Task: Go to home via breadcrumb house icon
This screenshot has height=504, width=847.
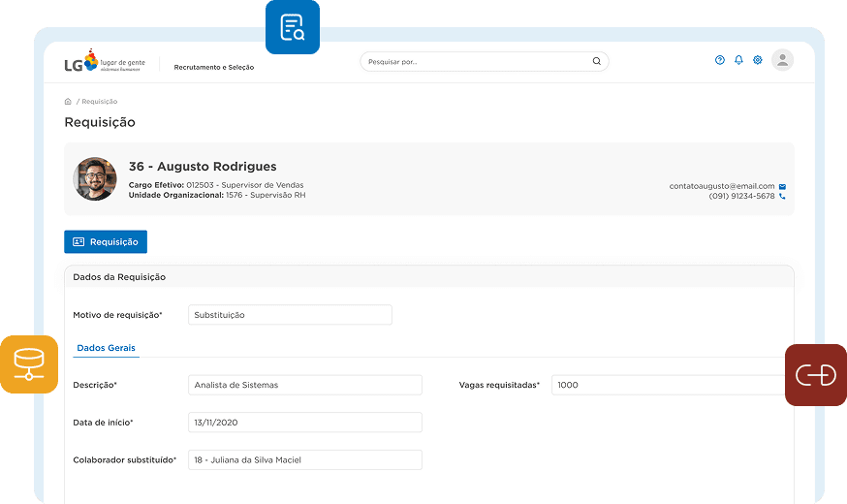Action: (x=68, y=102)
